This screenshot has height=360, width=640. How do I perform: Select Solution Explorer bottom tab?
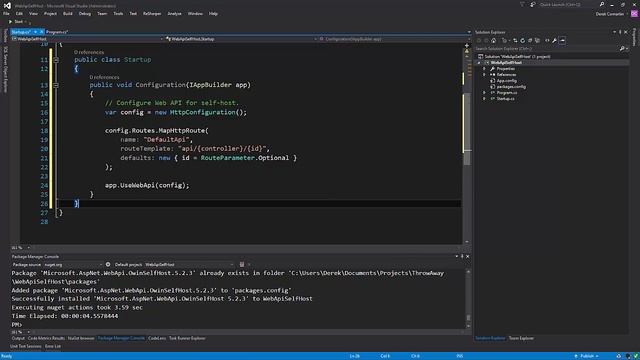[x=490, y=338]
